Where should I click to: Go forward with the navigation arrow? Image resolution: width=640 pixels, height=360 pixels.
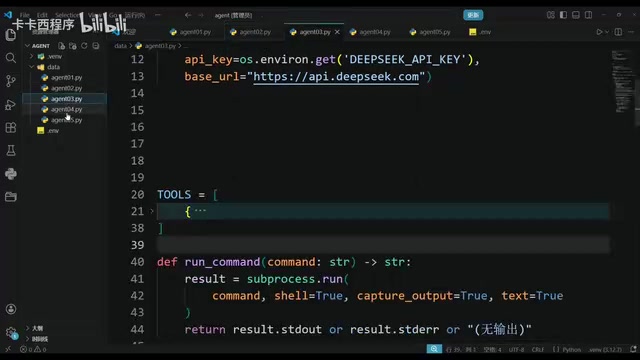click(x=201, y=15)
